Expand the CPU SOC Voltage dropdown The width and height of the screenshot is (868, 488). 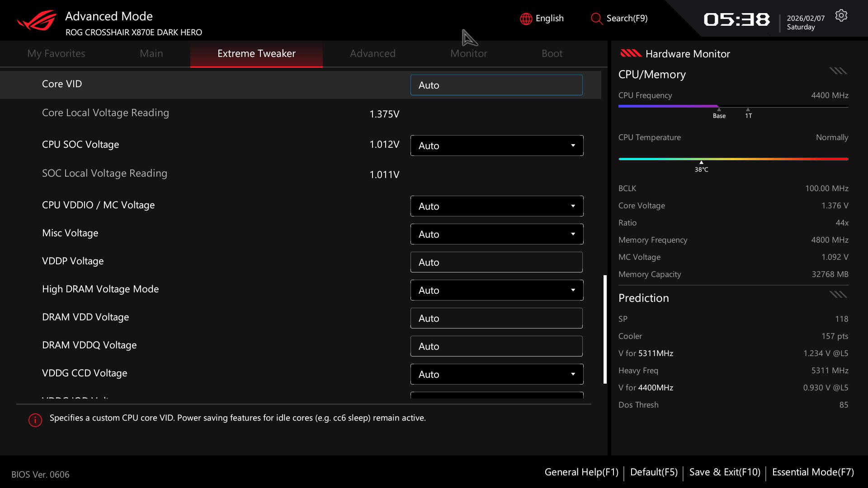pyautogui.click(x=572, y=145)
